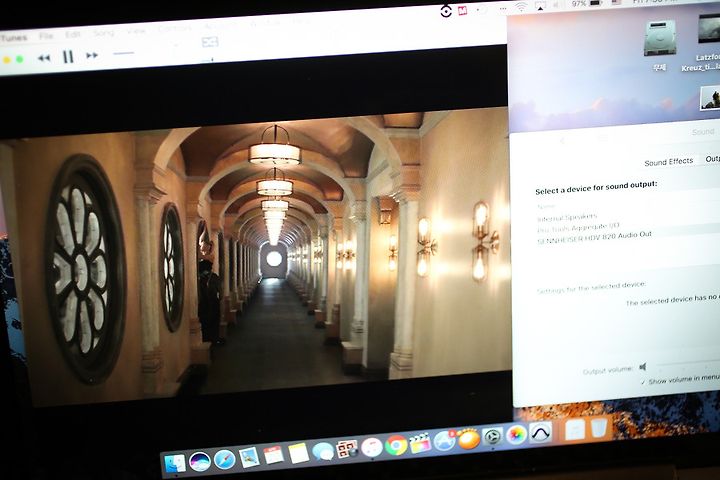Open the document stack beside the Trash
Image resolution: width=720 pixels, height=480 pixels.
coord(575,430)
